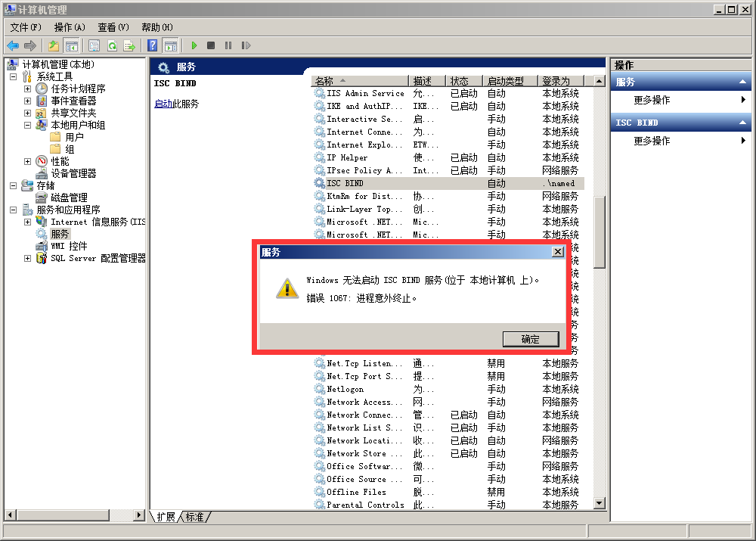Switch to the 扩展 tab
The width and height of the screenshot is (756, 541).
pos(166,517)
